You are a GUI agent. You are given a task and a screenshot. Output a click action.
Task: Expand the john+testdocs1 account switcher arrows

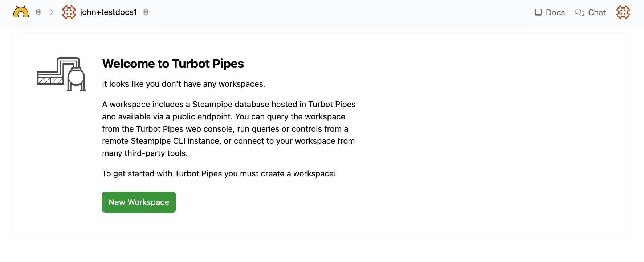tap(146, 12)
